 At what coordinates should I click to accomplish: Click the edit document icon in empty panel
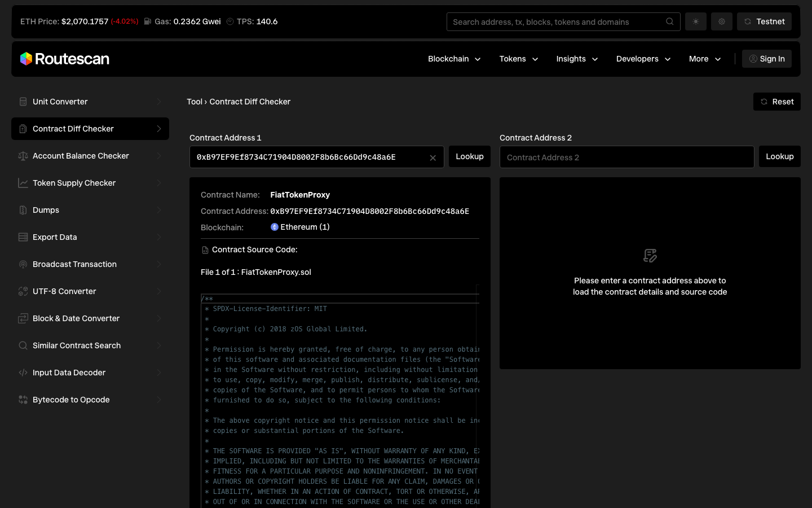tap(650, 256)
